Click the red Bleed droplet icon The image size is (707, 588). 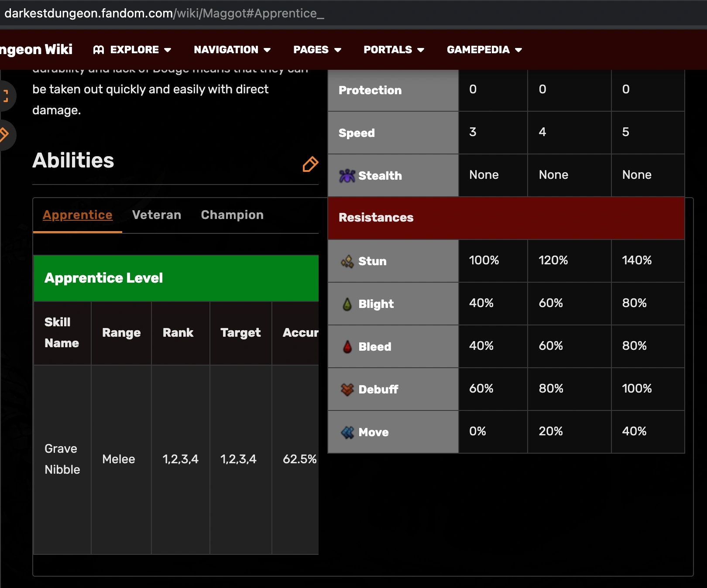(347, 347)
